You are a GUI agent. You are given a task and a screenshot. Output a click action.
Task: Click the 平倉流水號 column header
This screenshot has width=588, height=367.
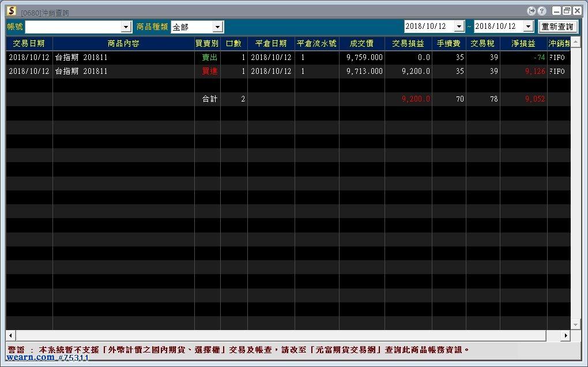click(317, 43)
